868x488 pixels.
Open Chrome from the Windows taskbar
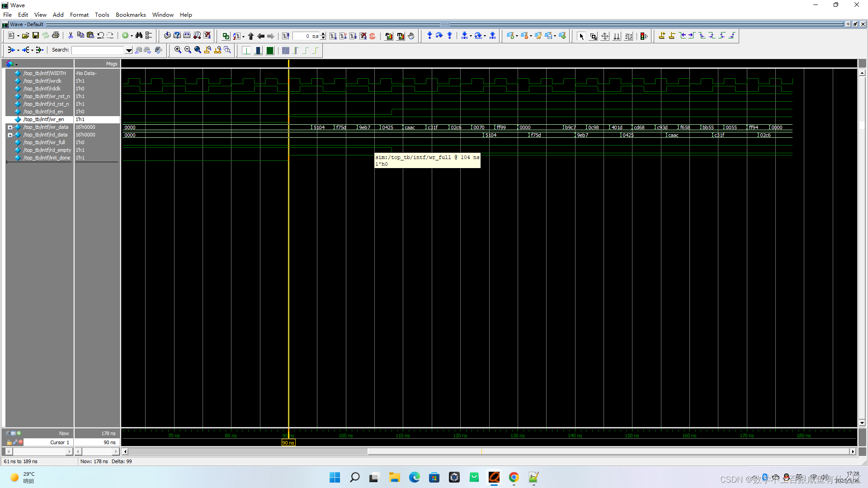[514, 477]
